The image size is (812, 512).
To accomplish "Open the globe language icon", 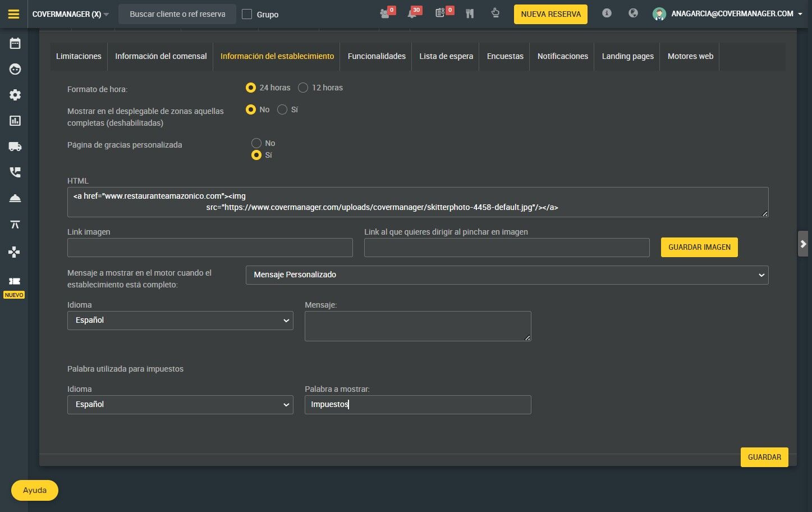I will tap(633, 13).
